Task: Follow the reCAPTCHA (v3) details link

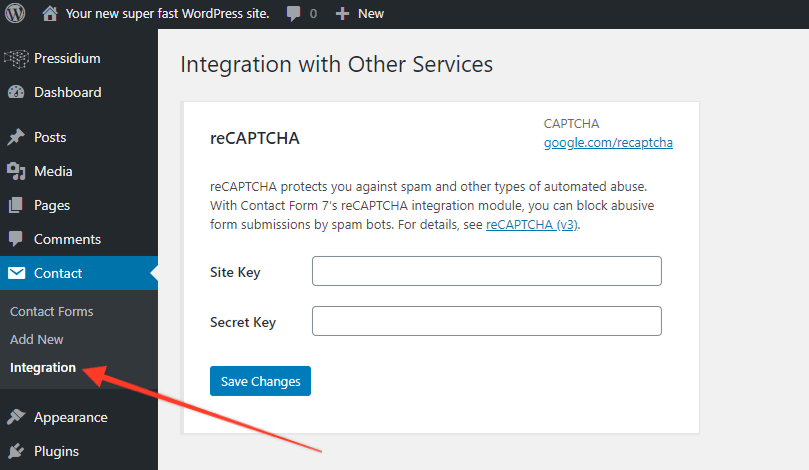Action: [531, 225]
